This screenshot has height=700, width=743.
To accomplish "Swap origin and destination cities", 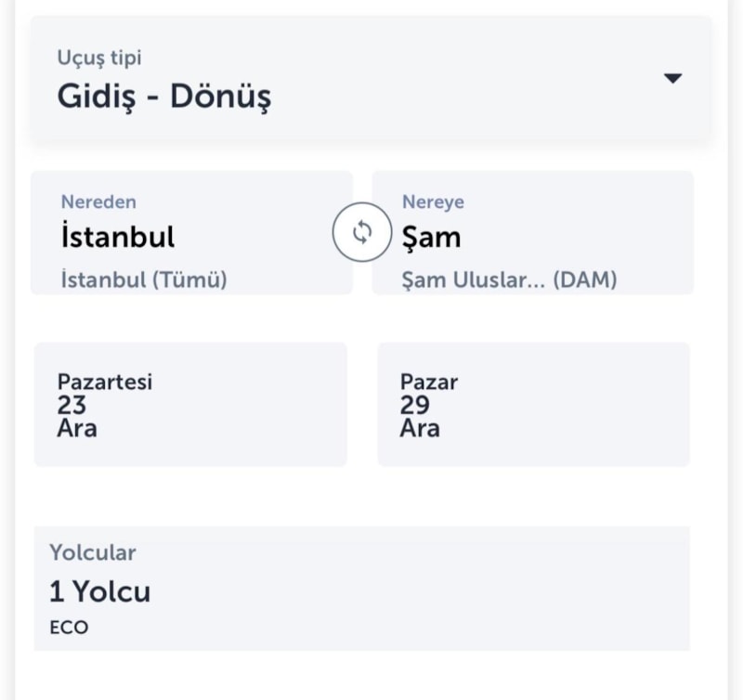I will (362, 232).
